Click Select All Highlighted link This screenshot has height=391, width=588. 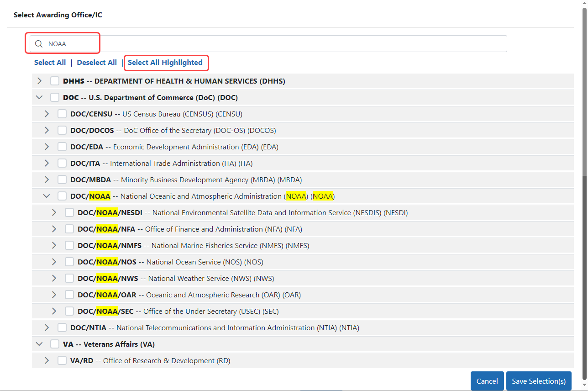click(165, 63)
